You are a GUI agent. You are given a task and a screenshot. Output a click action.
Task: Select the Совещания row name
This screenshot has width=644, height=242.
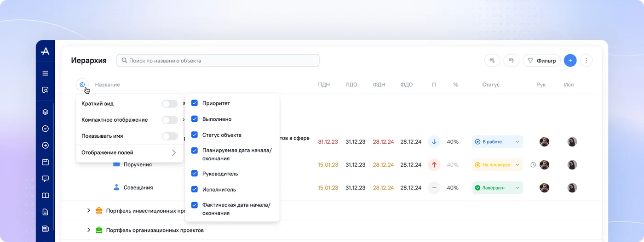138,188
